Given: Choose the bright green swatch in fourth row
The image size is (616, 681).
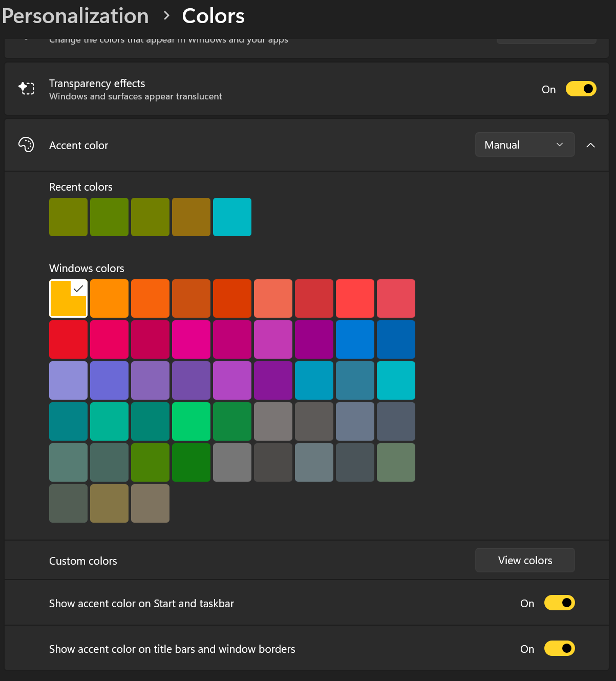Looking at the screenshot, I should [x=191, y=421].
